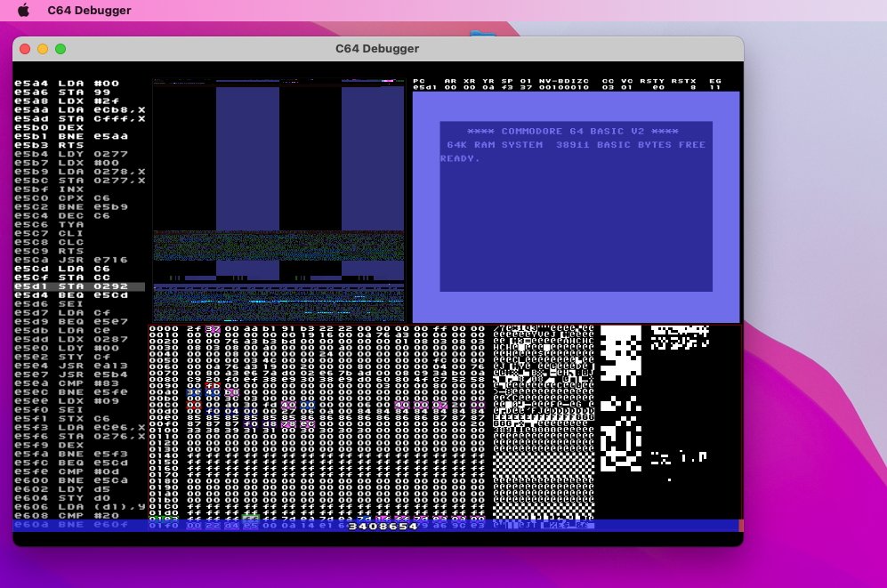Click the READY. prompt on the C64 screen
This screenshot has height=588, width=887.
(460, 159)
